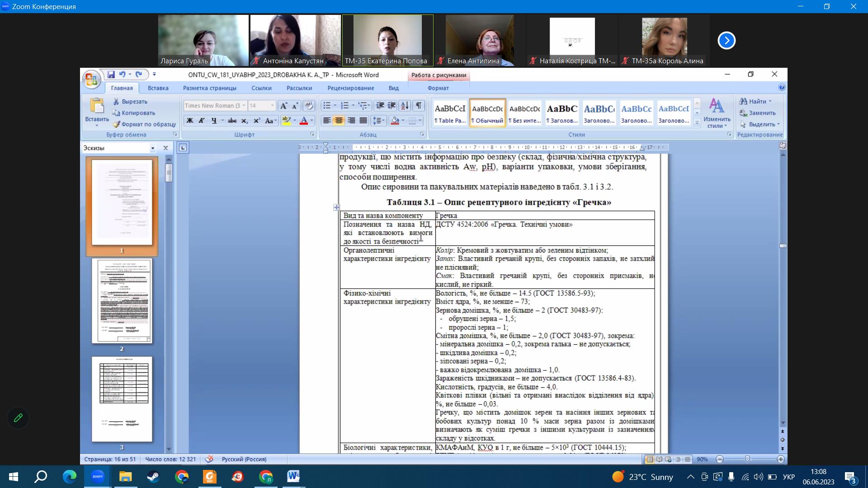Screen dimensions: 868x488
Task: Open the Формат picture tools tab
Action: pos(438,88)
